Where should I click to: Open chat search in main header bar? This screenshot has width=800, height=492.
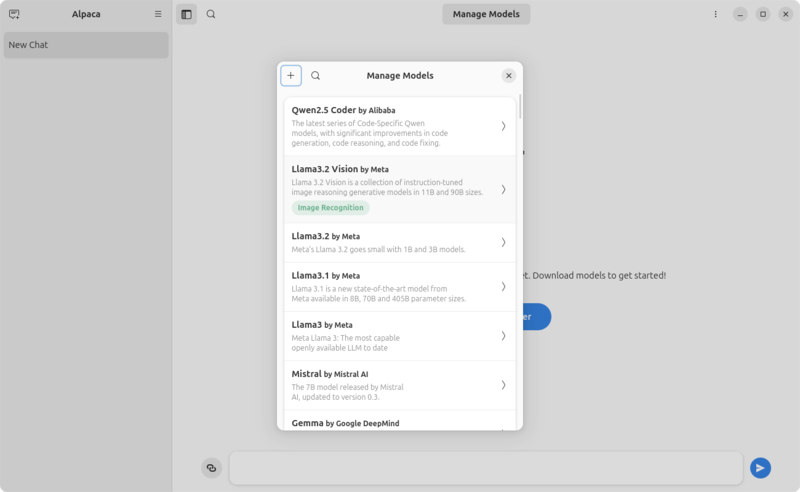[211, 15]
